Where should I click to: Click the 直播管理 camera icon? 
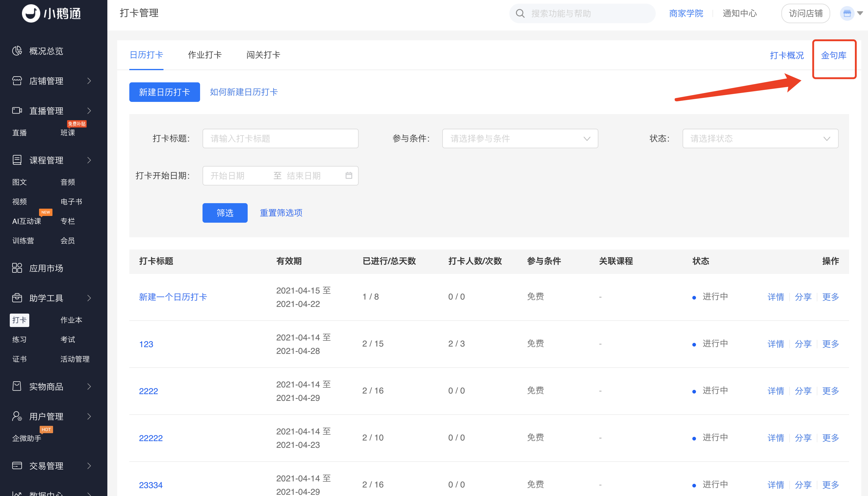click(x=17, y=110)
